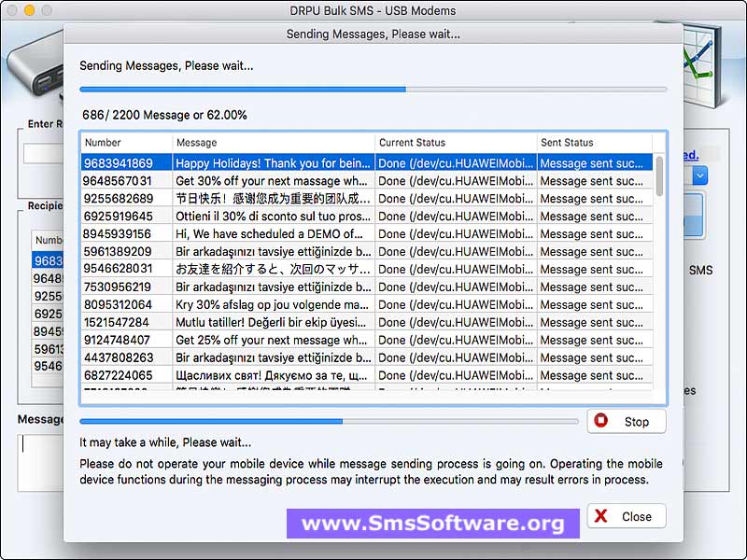Click the Sent Status column header
Image resolution: width=747 pixels, height=560 pixels.
[x=594, y=142]
